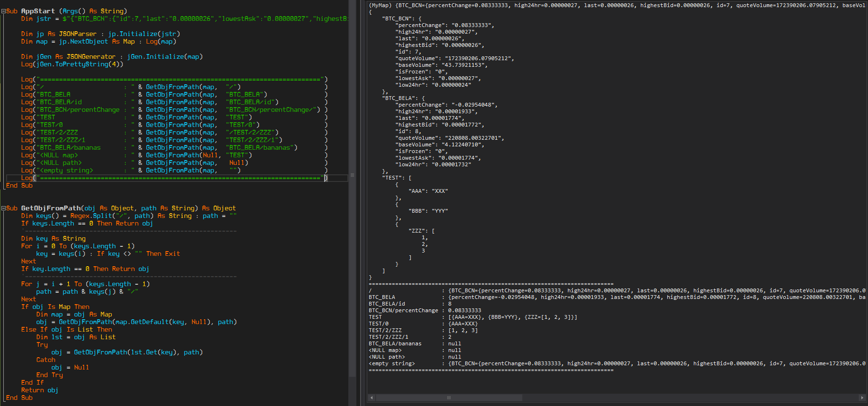The height and width of the screenshot is (406, 868).
Task: Click the JSONGenerator type name
Action: pos(91,56)
